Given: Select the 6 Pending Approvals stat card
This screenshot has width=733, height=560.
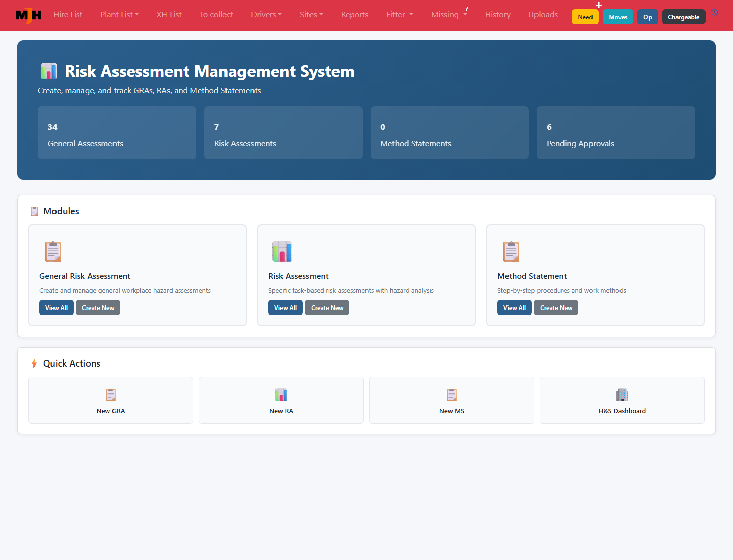Looking at the screenshot, I should pyautogui.click(x=616, y=133).
